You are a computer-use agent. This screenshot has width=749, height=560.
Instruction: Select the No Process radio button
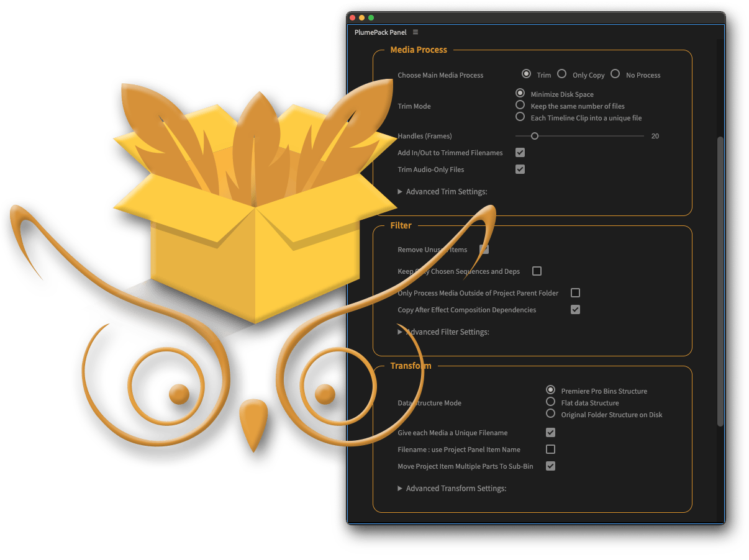click(615, 74)
